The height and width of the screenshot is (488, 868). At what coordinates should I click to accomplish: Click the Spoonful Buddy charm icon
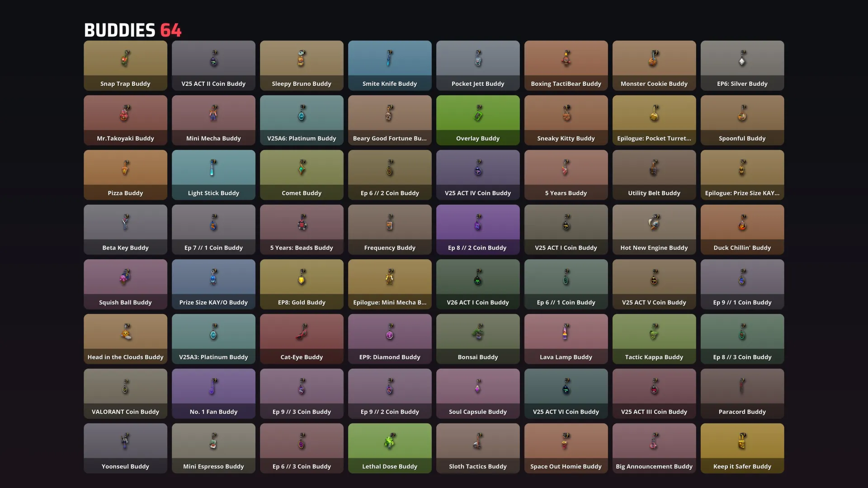[742, 113]
